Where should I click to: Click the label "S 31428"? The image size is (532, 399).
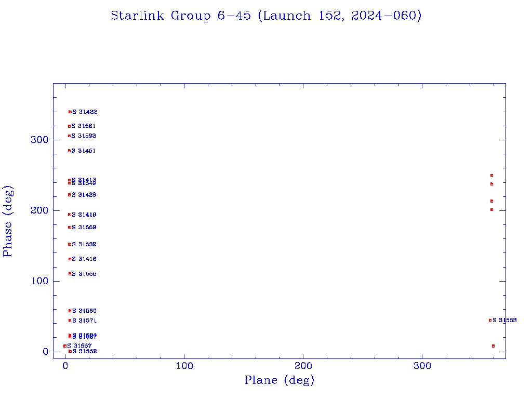[x=84, y=195]
